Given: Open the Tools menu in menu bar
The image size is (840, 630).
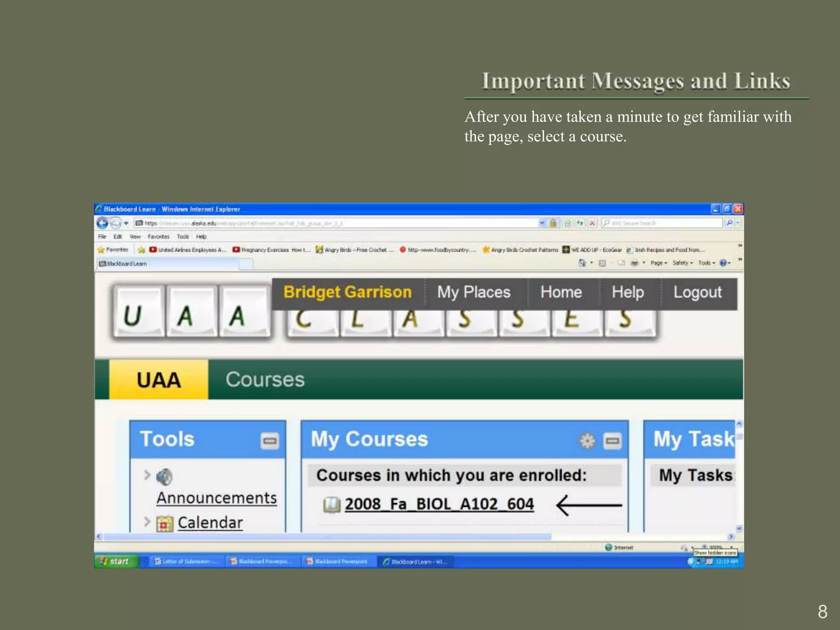Looking at the screenshot, I should (x=183, y=237).
